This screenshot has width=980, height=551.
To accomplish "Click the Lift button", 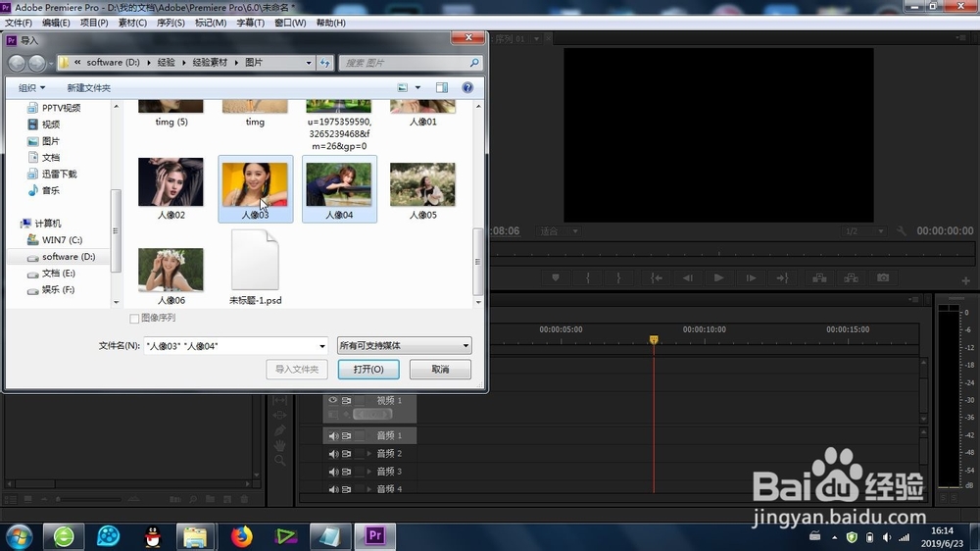I will click(819, 277).
